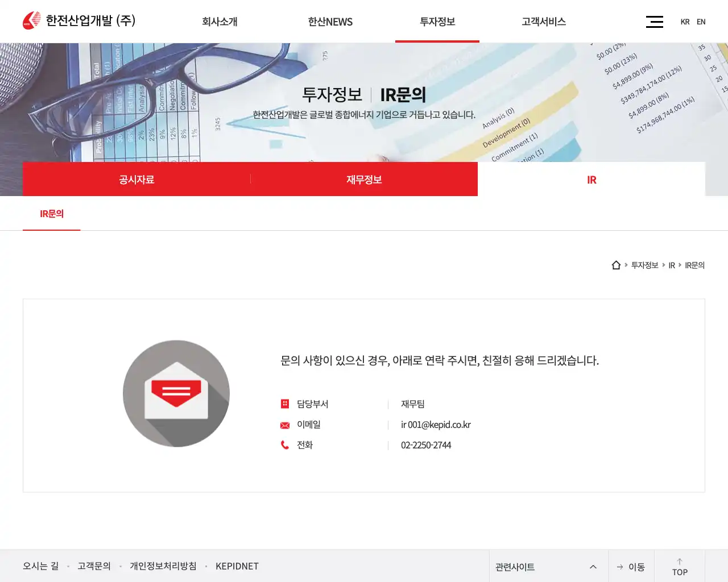This screenshot has width=728, height=582.
Task: Open the 오시는 길 footer link
Action: click(x=40, y=566)
